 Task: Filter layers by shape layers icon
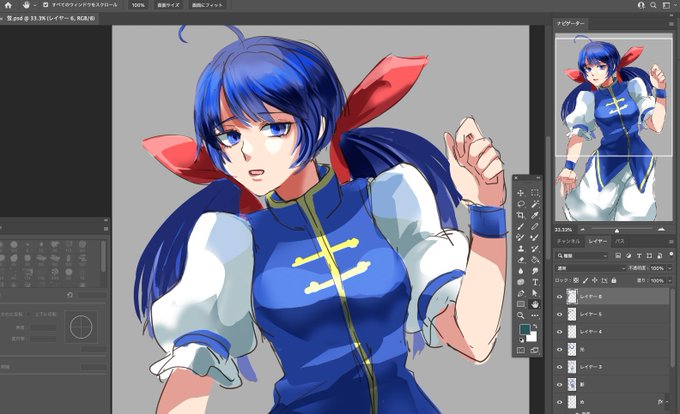[649, 256]
